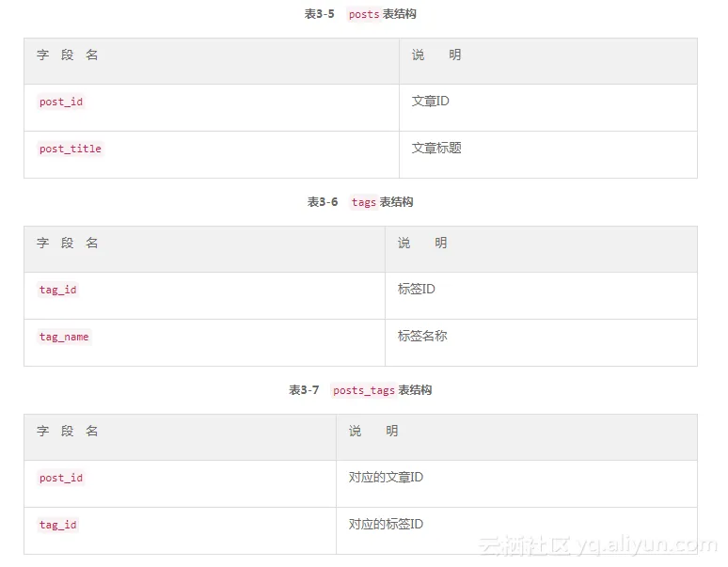Viewport: 728px width, 567px height.
Task: Click the 表3-5 caption label
Action: pyautogui.click(x=319, y=14)
